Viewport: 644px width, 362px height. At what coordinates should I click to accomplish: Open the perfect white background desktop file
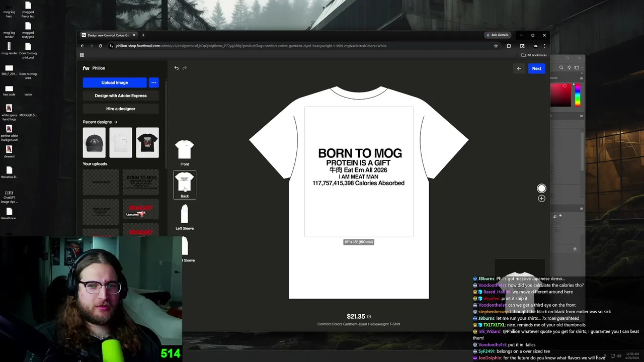(9, 133)
